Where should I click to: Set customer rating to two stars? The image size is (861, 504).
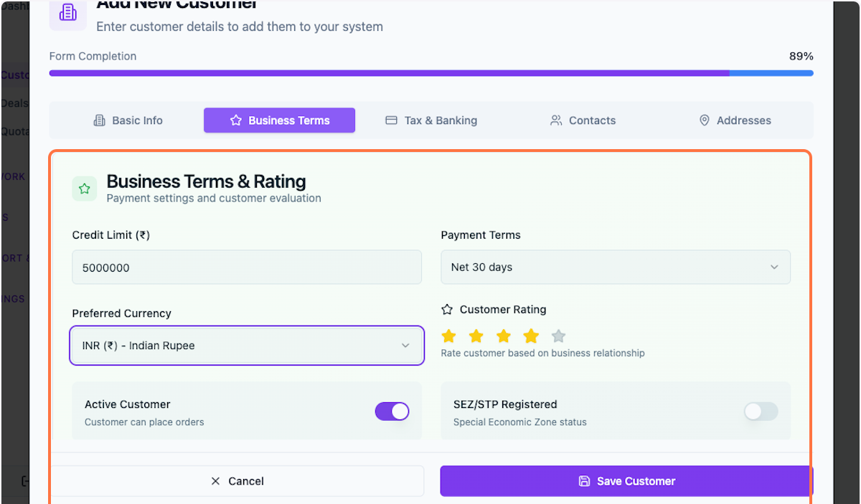(x=476, y=336)
